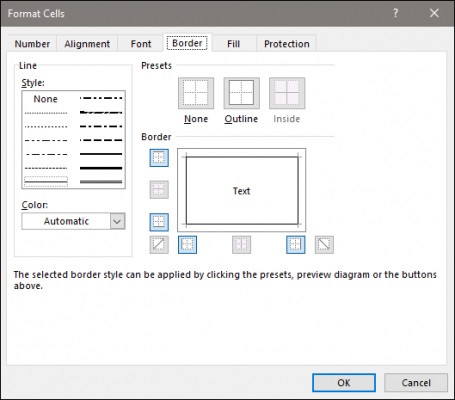Image resolution: width=455 pixels, height=400 pixels.
Task: Click the inside vertical border button
Action: [x=241, y=245]
